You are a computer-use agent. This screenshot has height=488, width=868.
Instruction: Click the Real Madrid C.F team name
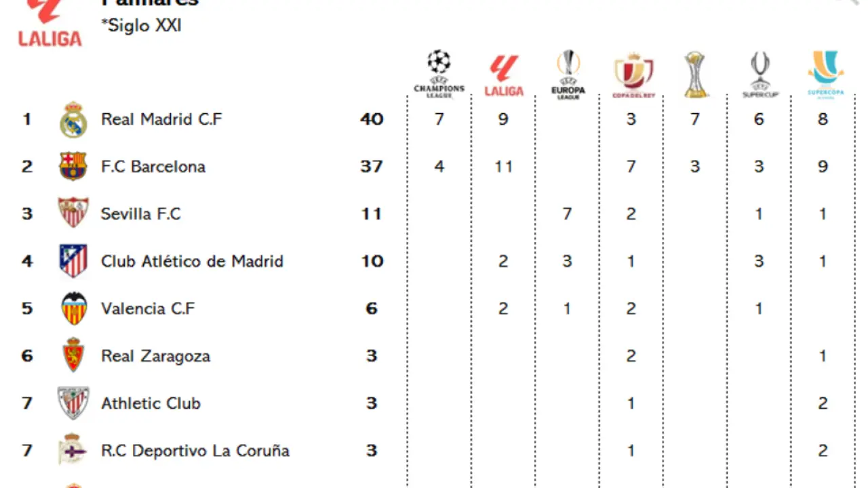(x=161, y=119)
